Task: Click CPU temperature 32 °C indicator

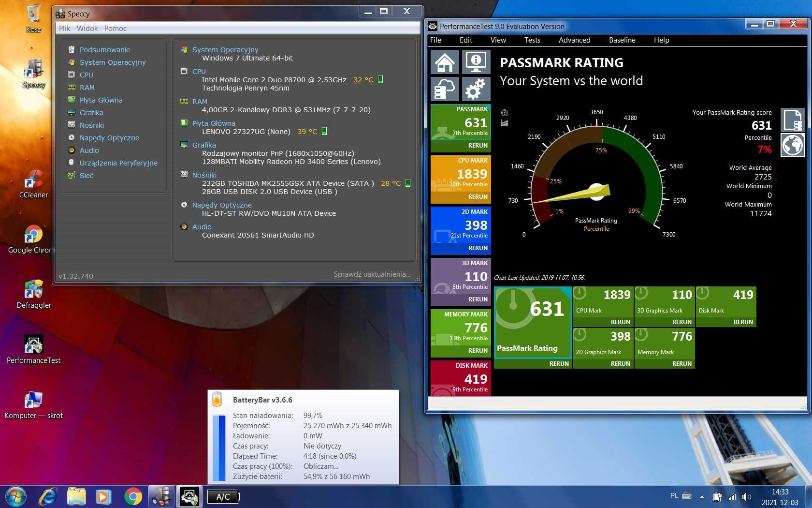Action: coord(363,80)
